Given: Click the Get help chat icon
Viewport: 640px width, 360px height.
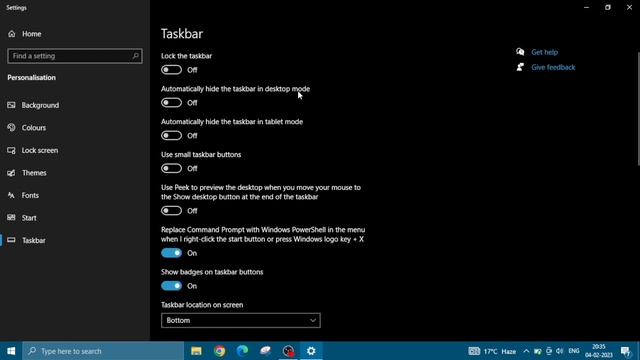Looking at the screenshot, I should click(x=520, y=52).
